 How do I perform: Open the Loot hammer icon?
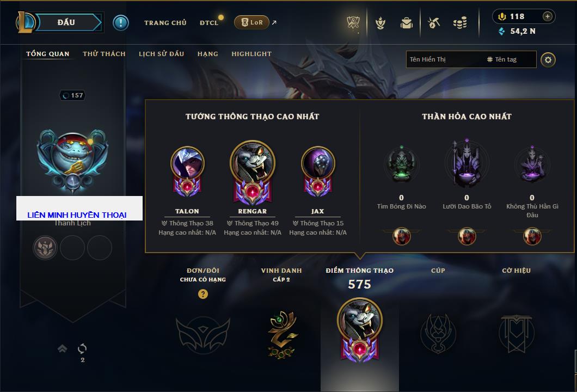(434, 23)
